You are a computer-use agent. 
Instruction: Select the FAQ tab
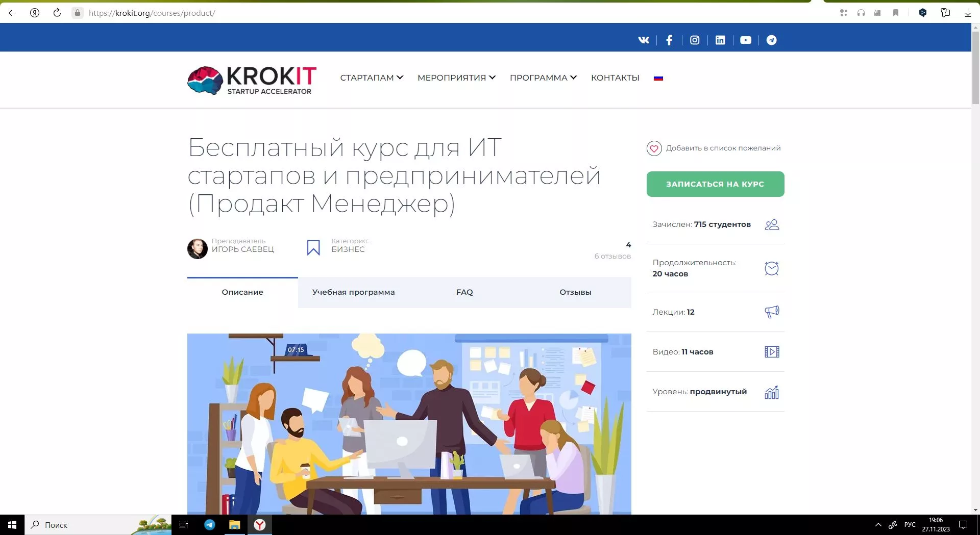tap(464, 292)
